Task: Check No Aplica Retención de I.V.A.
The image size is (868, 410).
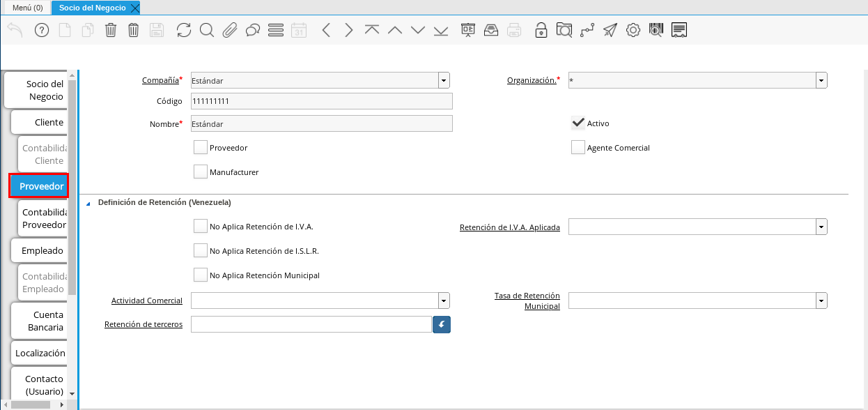Action: tap(201, 227)
